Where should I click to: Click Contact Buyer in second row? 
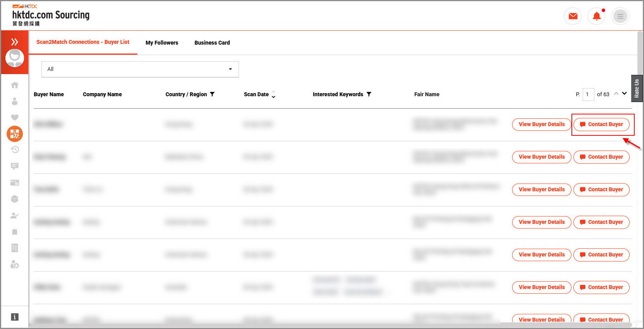(601, 157)
